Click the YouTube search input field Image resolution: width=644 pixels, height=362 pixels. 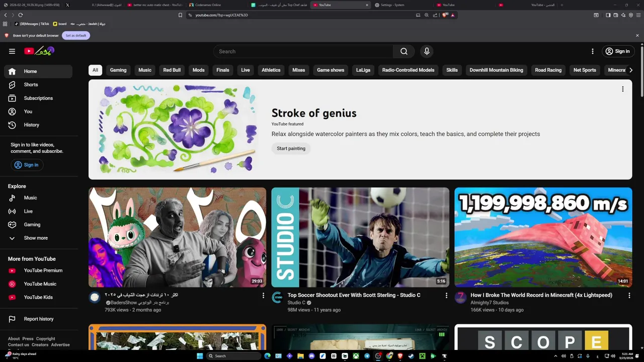[x=303, y=51]
